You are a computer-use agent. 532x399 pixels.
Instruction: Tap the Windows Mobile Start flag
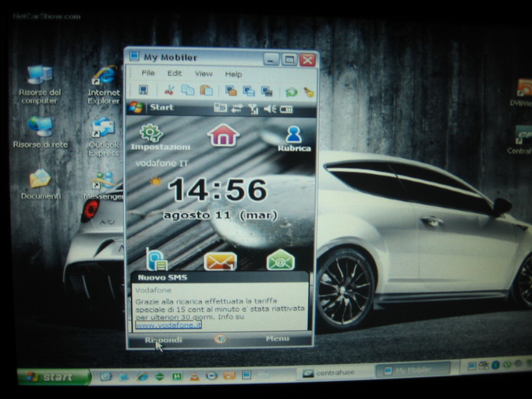click(x=136, y=107)
